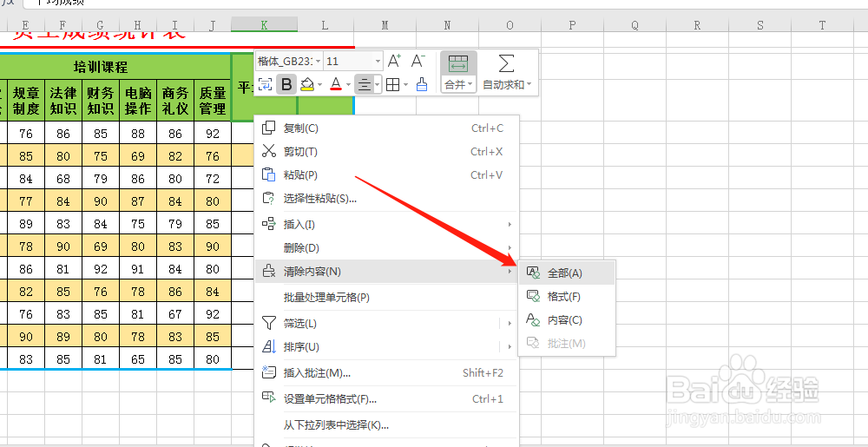Choose 插入批注(M)... entry

coord(386,373)
